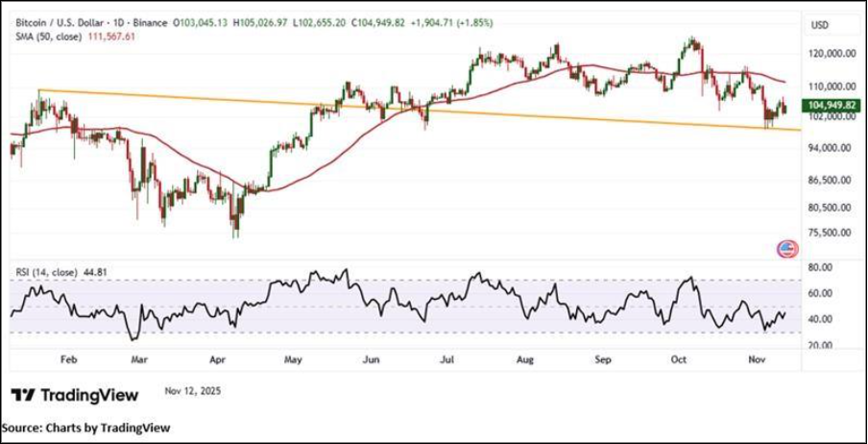Click the SMA value 111,567.61
The width and height of the screenshot is (868, 444).
click(x=111, y=36)
